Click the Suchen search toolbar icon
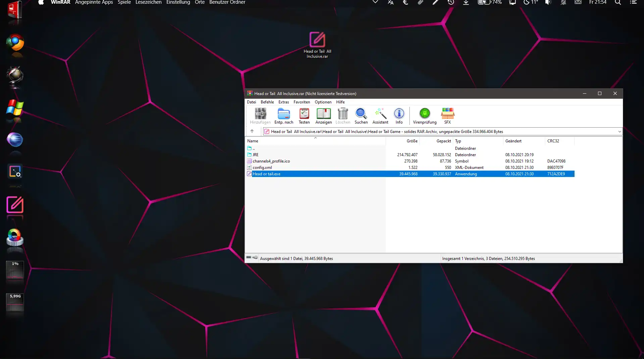The width and height of the screenshot is (644, 359). (361, 116)
